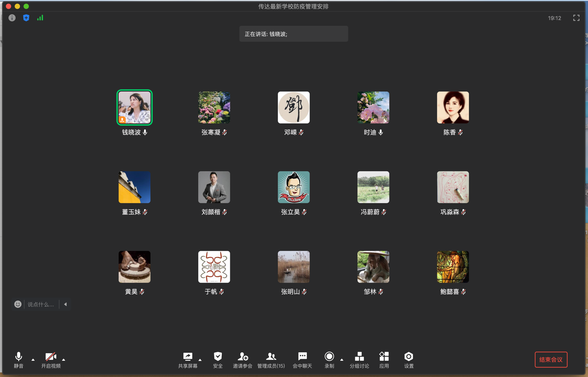Click the invite participants icon
Viewport: 588px width, 377px height.
pyautogui.click(x=242, y=359)
